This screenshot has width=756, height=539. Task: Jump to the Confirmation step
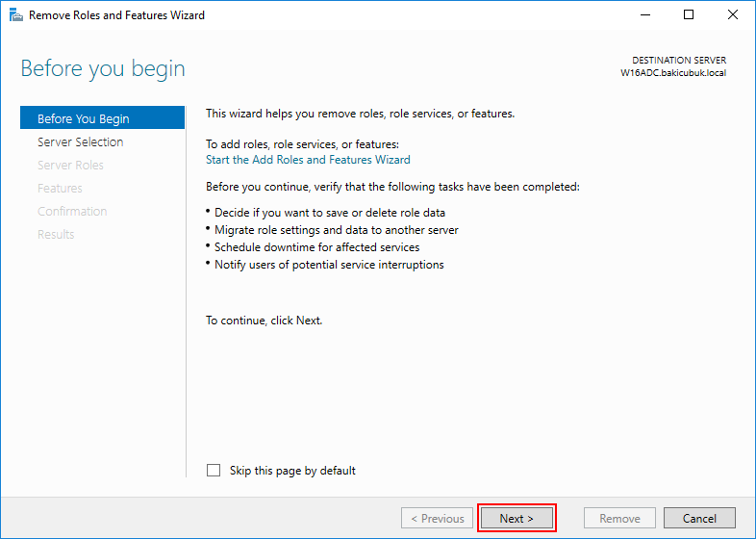coord(72,212)
